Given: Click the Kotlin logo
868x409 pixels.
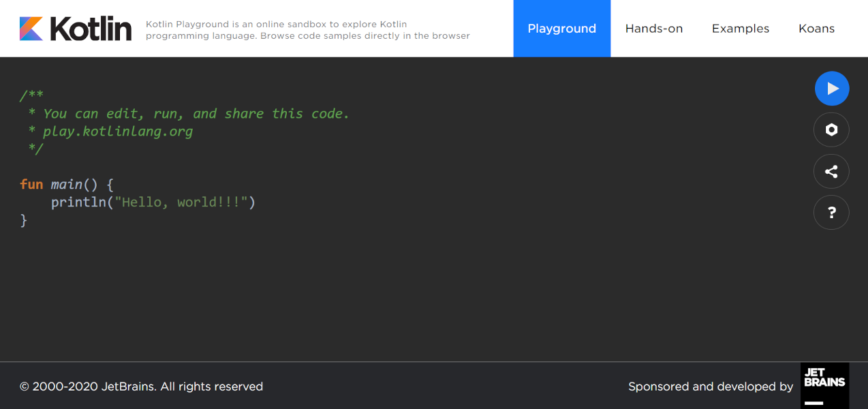Looking at the screenshot, I should point(76,29).
